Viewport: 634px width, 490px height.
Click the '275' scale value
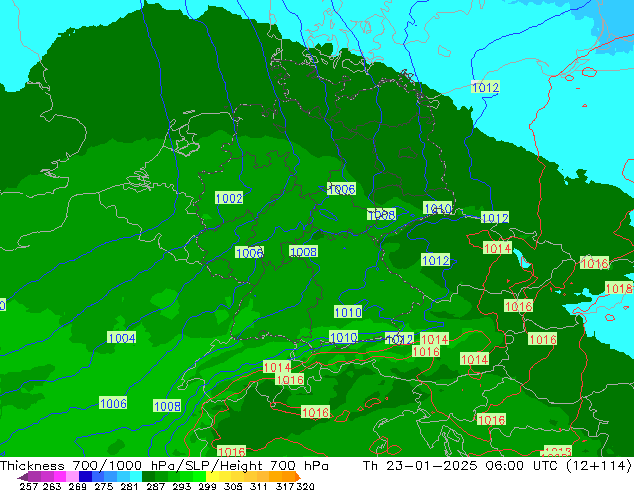pyautogui.click(x=104, y=486)
